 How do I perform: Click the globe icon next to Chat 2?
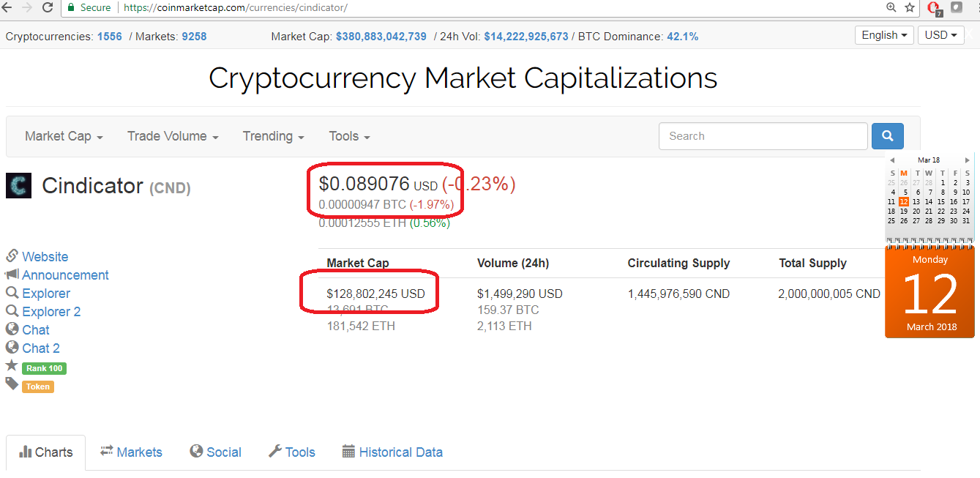(12, 348)
